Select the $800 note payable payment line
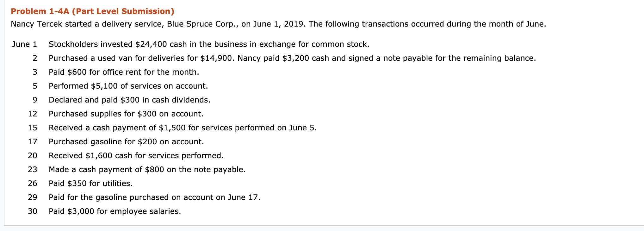Image resolution: width=644 pixels, height=231 pixels. (147, 170)
